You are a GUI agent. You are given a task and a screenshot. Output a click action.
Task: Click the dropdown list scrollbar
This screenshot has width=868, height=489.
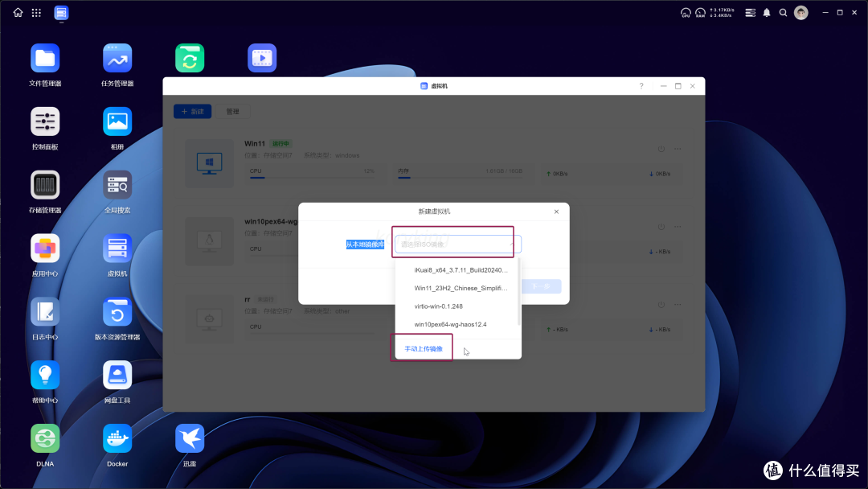tap(518, 293)
